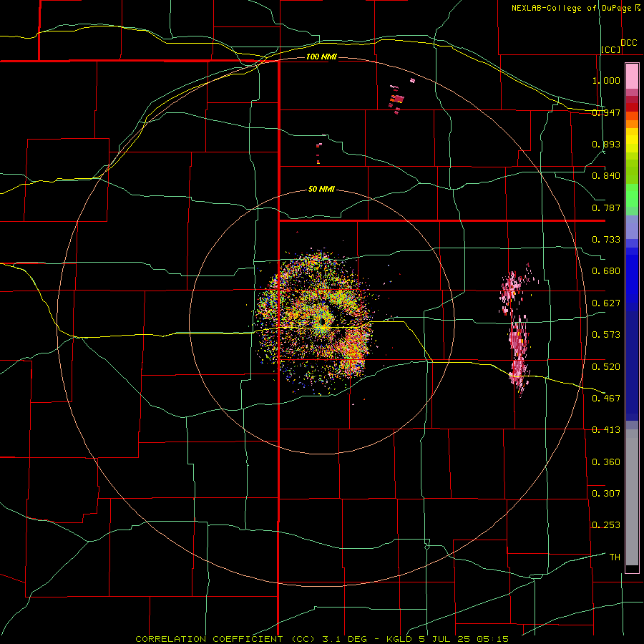Image resolution: width=644 pixels, height=644 pixels.
Task: Select the 0.253 scale value
Action: 606,525
